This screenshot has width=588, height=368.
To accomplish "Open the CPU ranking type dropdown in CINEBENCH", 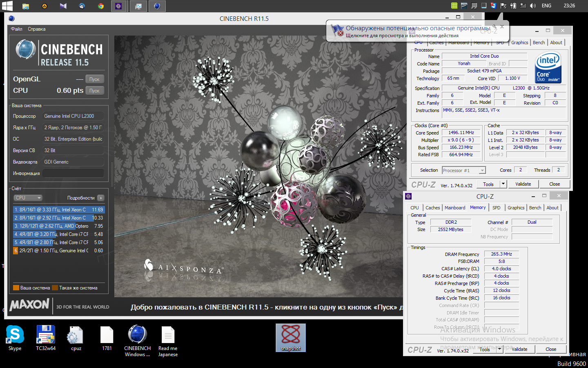I will coord(28,198).
